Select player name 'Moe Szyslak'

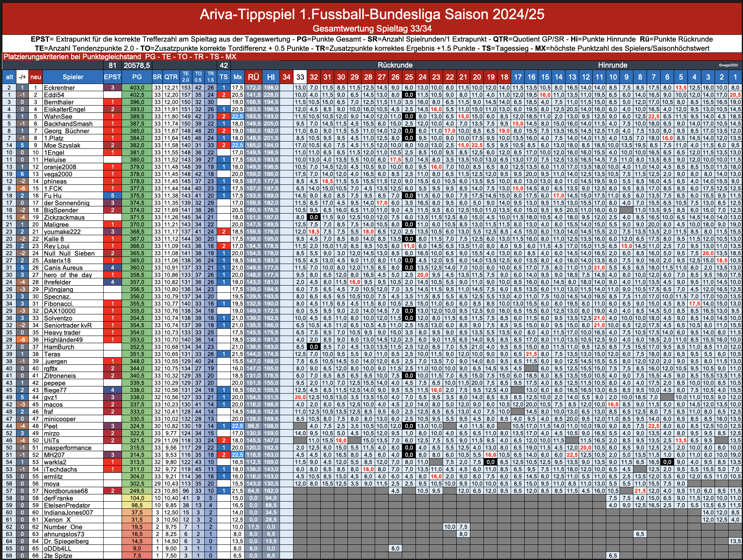[x=62, y=145]
